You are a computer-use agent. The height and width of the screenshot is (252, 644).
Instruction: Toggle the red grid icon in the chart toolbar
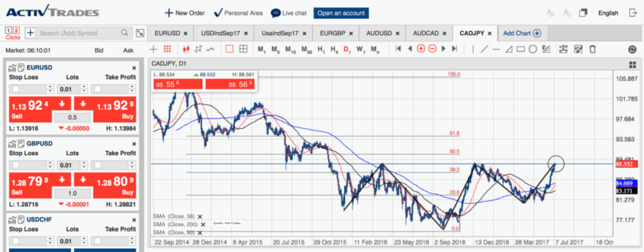(167, 50)
